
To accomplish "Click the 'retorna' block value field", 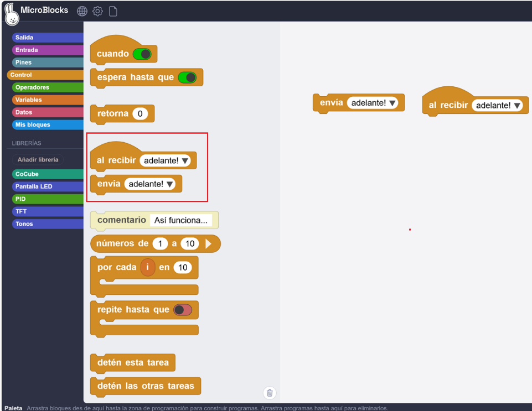I will 140,114.
